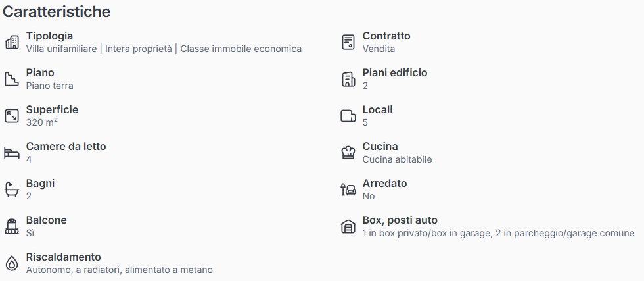
Task: Click the bed icon next to Camere da letto
Action: [12, 153]
